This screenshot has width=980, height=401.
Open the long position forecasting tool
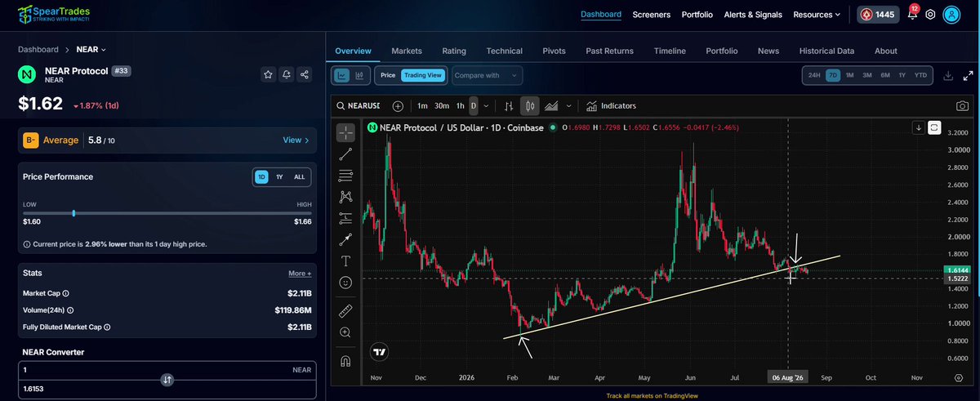click(346, 217)
